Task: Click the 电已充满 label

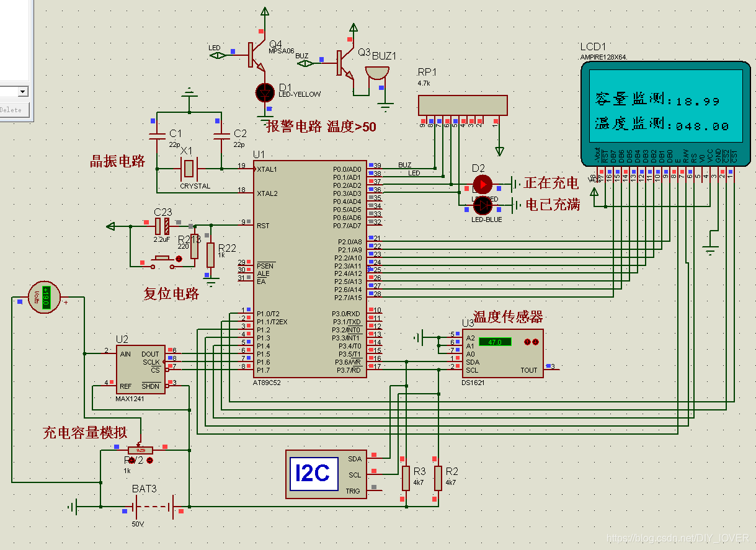Action: (553, 205)
